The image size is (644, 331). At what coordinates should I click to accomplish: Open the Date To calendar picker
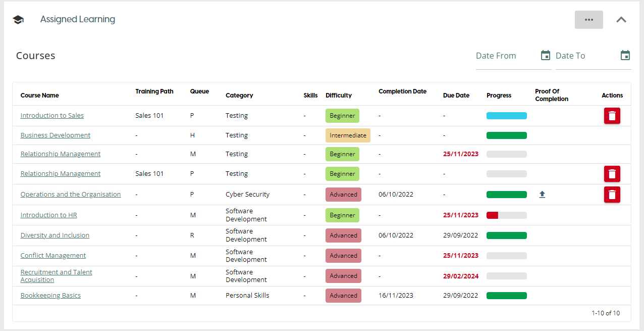point(625,56)
